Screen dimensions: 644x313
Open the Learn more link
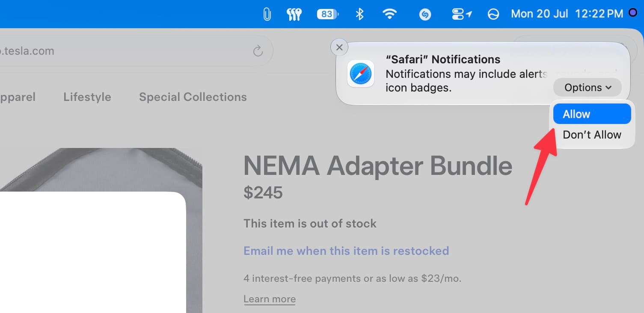pos(270,299)
